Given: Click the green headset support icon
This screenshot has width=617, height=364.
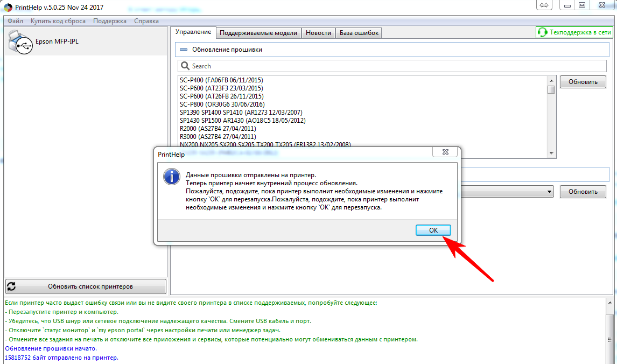Looking at the screenshot, I should 542,32.
